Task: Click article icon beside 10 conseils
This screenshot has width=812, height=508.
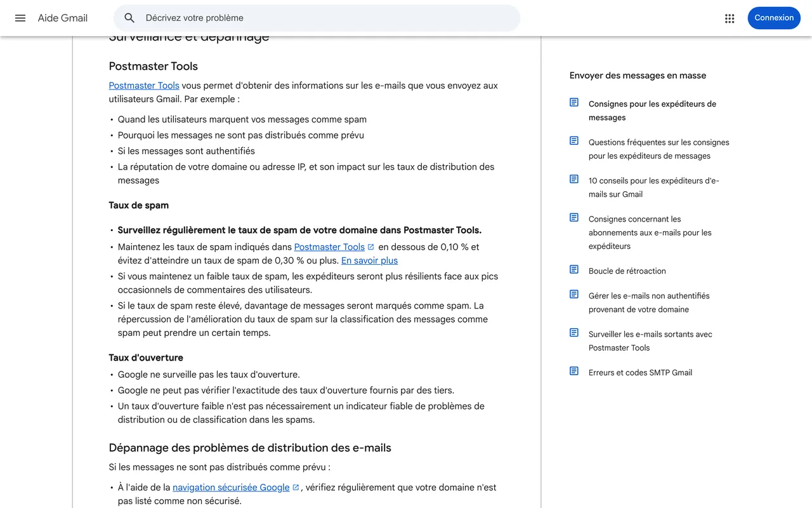Action: 574,180
